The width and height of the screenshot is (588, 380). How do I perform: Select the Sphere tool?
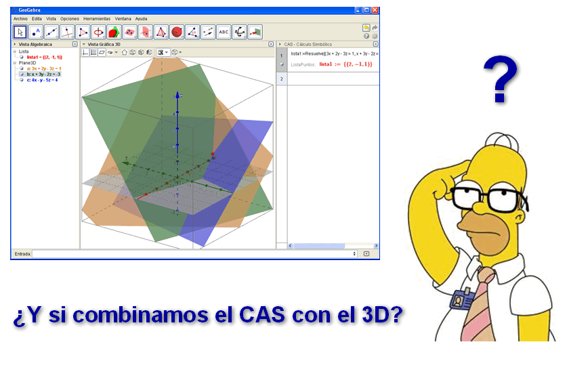177,33
